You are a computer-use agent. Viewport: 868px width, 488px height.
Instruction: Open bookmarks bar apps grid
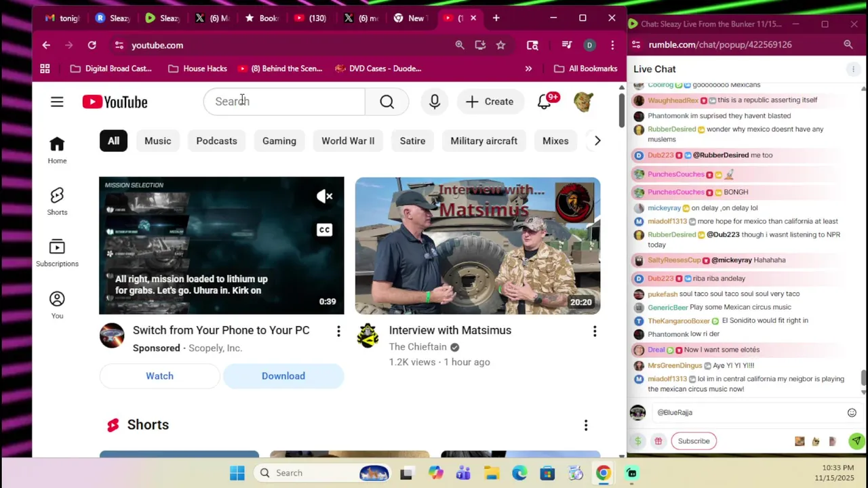[x=45, y=68]
